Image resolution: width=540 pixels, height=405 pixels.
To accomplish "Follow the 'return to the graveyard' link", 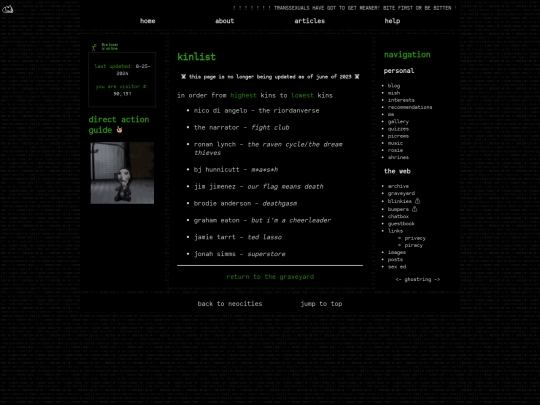I will 270,277.
